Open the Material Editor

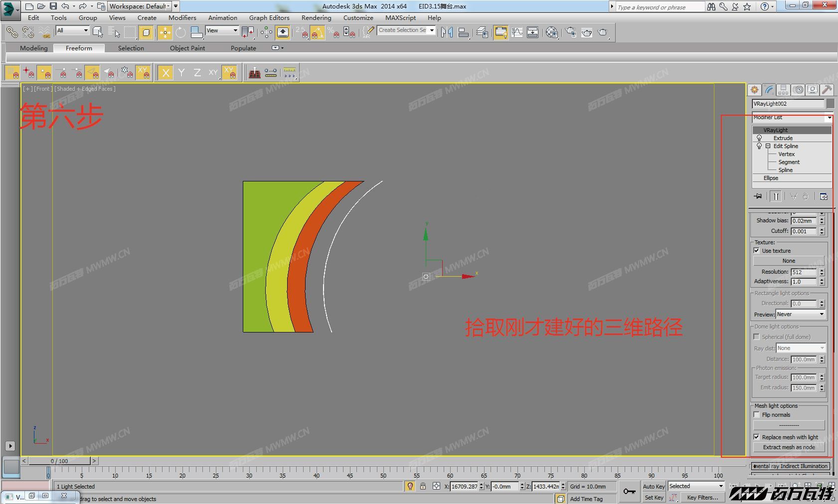[552, 32]
